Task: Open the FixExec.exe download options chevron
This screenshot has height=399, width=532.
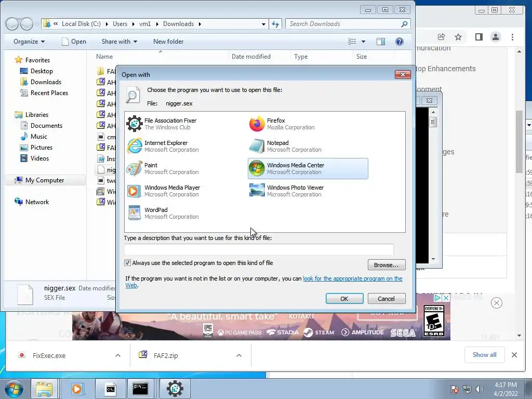Action: click(118, 355)
